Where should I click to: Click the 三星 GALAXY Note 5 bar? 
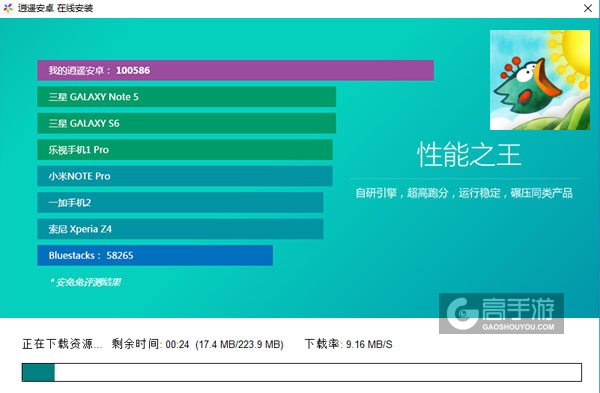(187, 97)
